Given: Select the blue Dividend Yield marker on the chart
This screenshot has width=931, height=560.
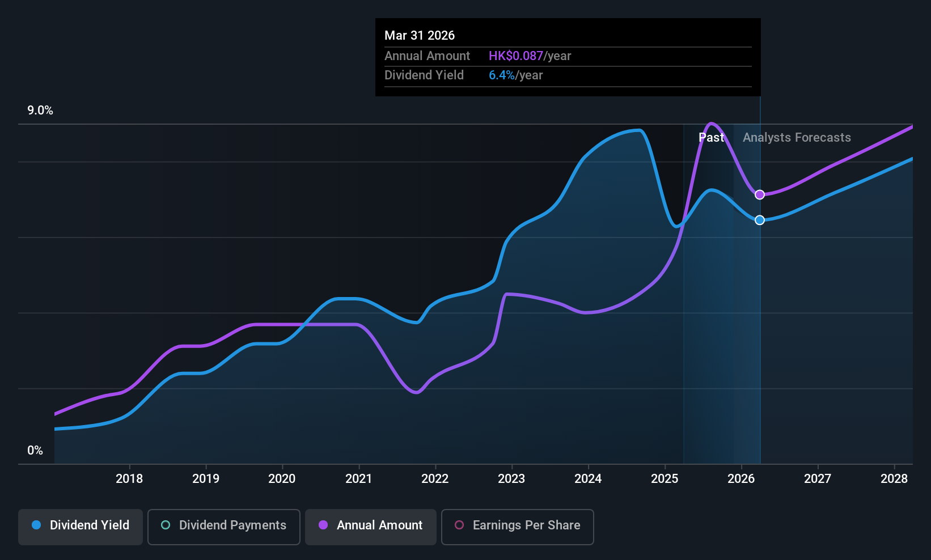Looking at the screenshot, I should pyautogui.click(x=760, y=220).
